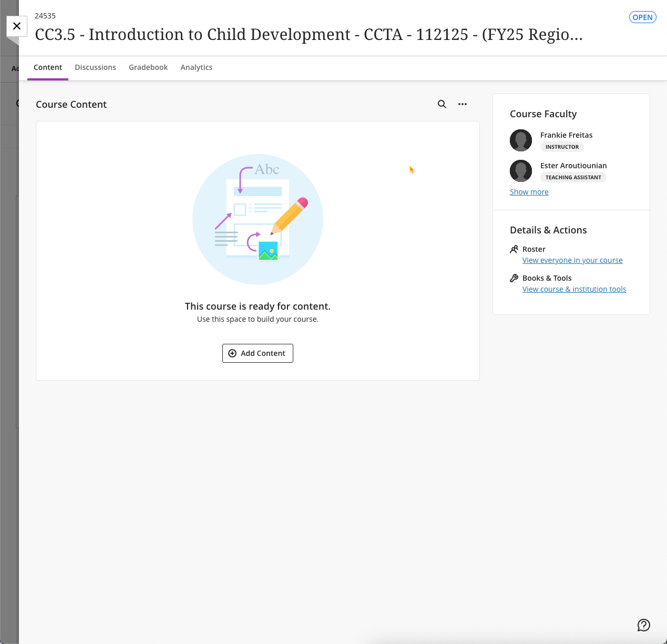The width and height of the screenshot is (667, 644).
Task: Open the Gradebook tab
Action: [148, 67]
